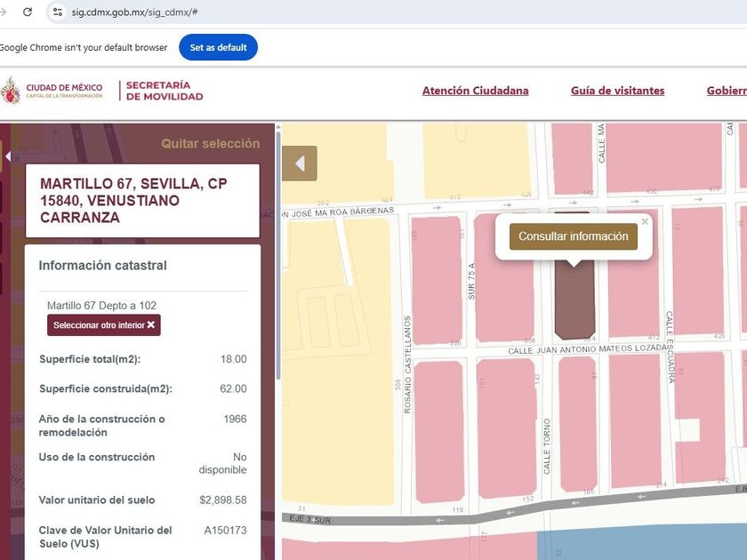Reload the page with the browser refresh icon

28,12
